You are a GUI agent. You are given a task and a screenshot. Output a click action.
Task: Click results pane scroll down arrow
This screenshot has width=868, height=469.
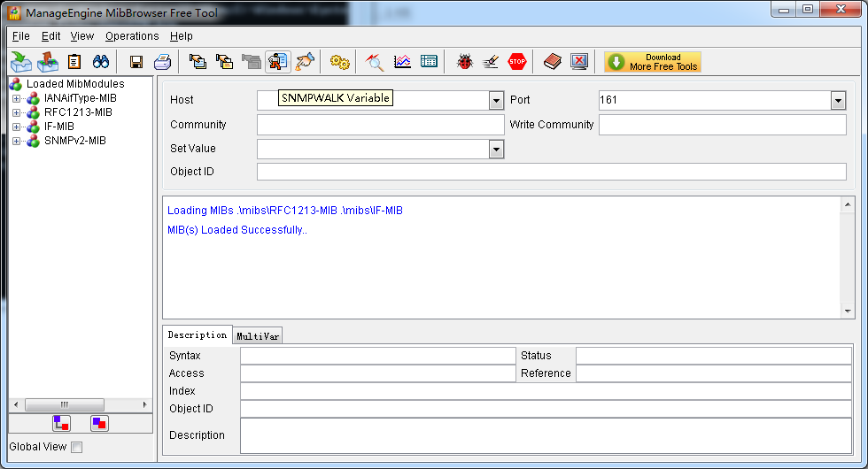pos(848,311)
